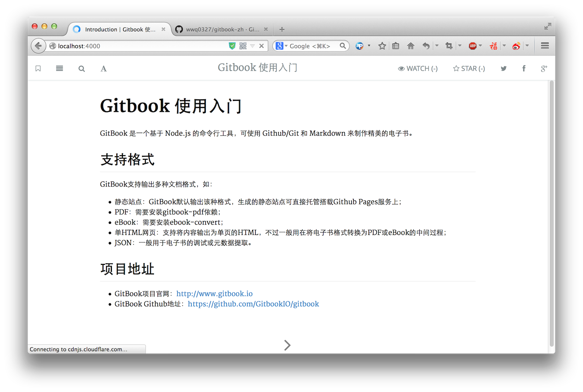Viewport: 583px width, 392px height.
Task: Open the GitbookIO/gitbook GitHub link
Action: pyautogui.click(x=253, y=304)
